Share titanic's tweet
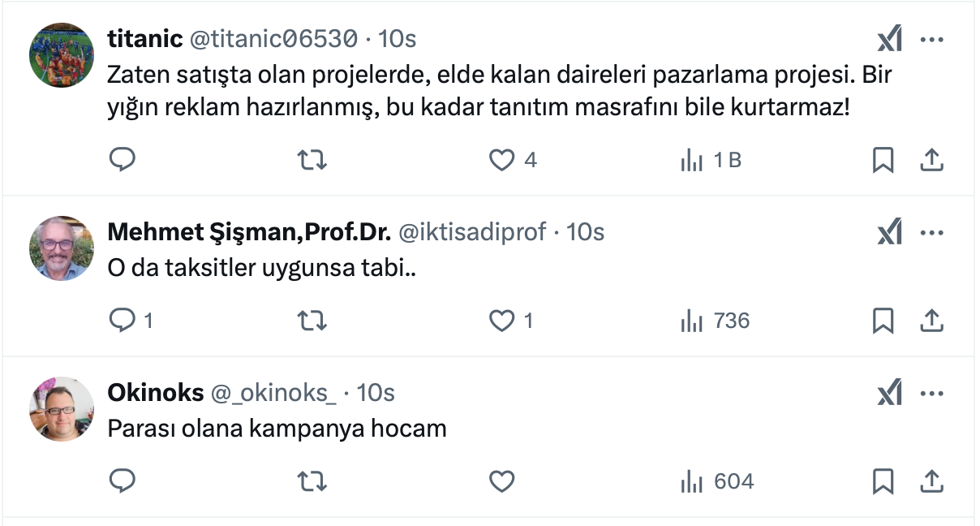This screenshot has width=980, height=526. [932, 160]
